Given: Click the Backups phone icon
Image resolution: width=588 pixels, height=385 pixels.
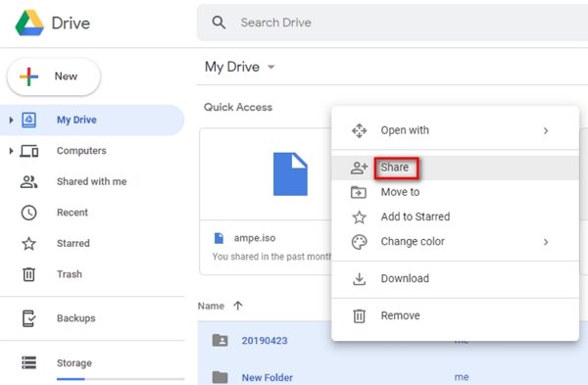Looking at the screenshot, I should (28, 318).
